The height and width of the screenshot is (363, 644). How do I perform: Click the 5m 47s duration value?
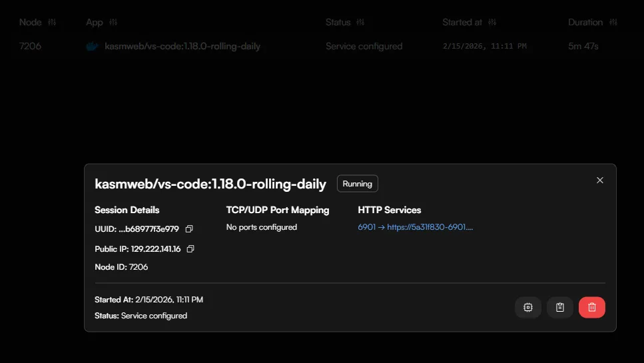click(583, 46)
